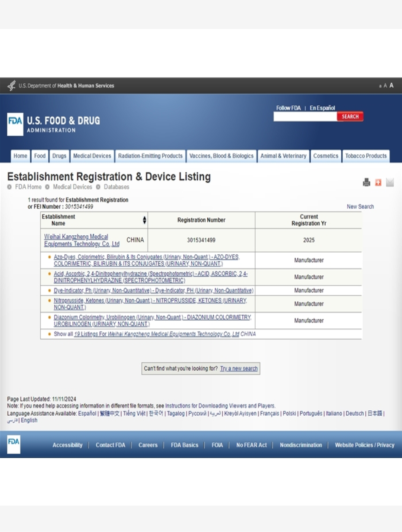Open Diazonium Colorimetry Urobilinogen listing
Viewport: 402px width, 532px height.
point(153,320)
